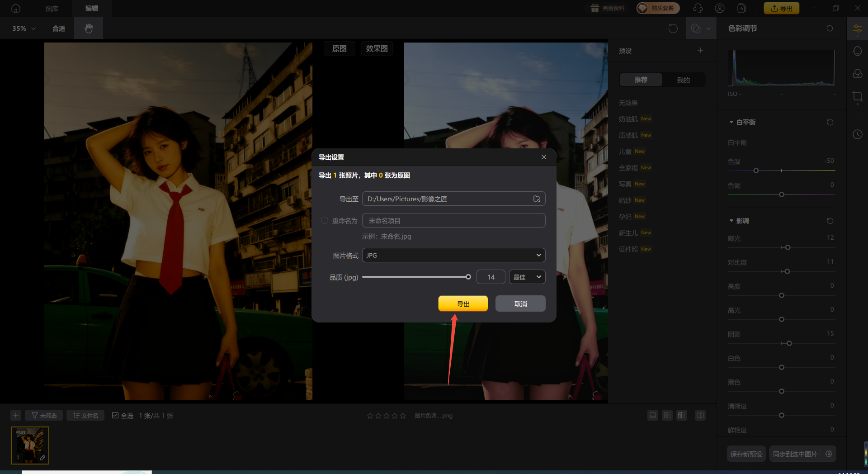The image size is (868, 474).
Task: Cancel the export settings dialog
Action: (520, 304)
